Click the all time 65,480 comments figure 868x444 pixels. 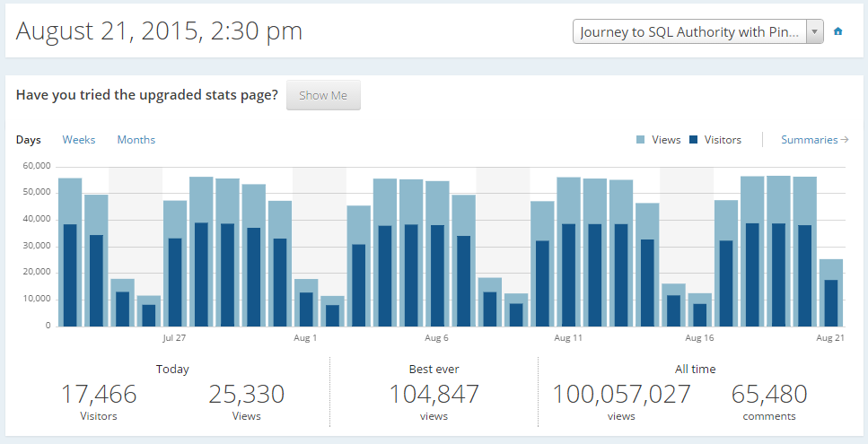pos(768,394)
